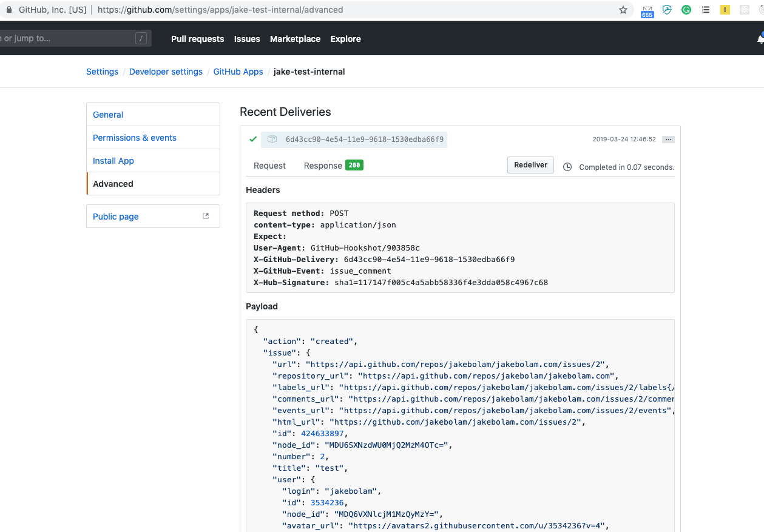Click the Grammarly extension icon
Image resolution: width=764 pixels, height=532 pixels.
click(x=686, y=10)
